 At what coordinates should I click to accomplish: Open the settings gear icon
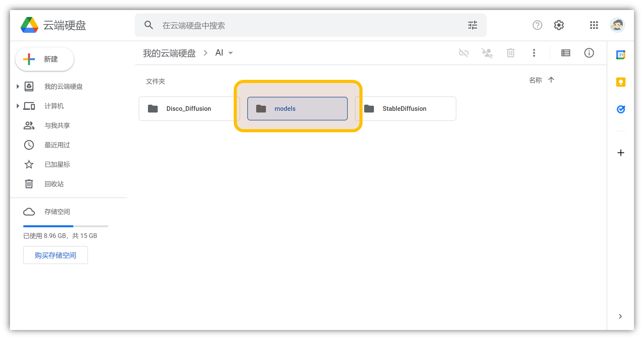[x=559, y=25]
